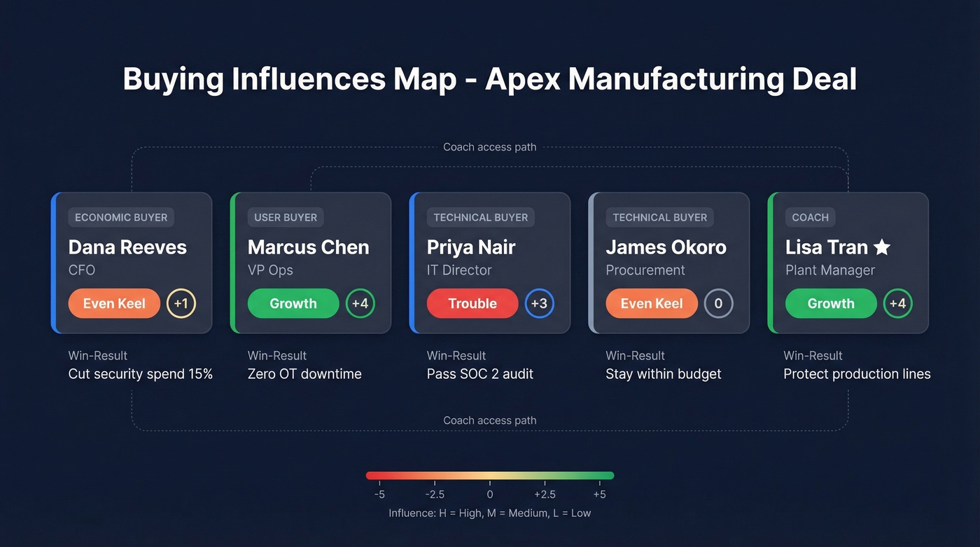Select the TECHNICAL BUYER label on Priya Nair
This screenshot has width=980, height=547.
point(481,217)
